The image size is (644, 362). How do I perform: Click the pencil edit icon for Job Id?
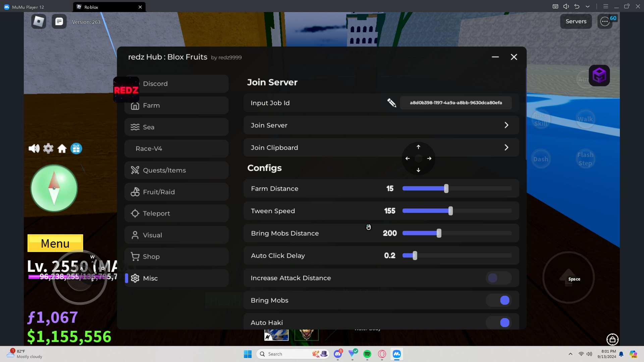pyautogui.click(x=391, y=103)
